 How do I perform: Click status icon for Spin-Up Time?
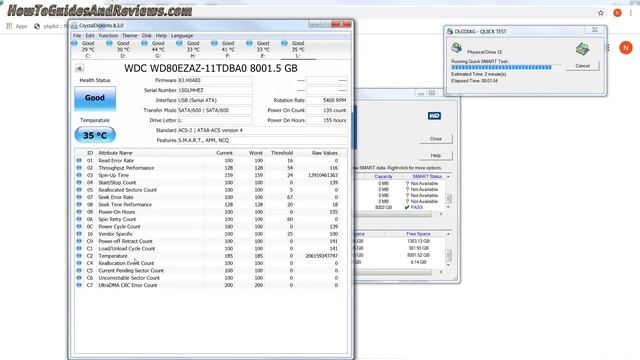tap(79, 175)
